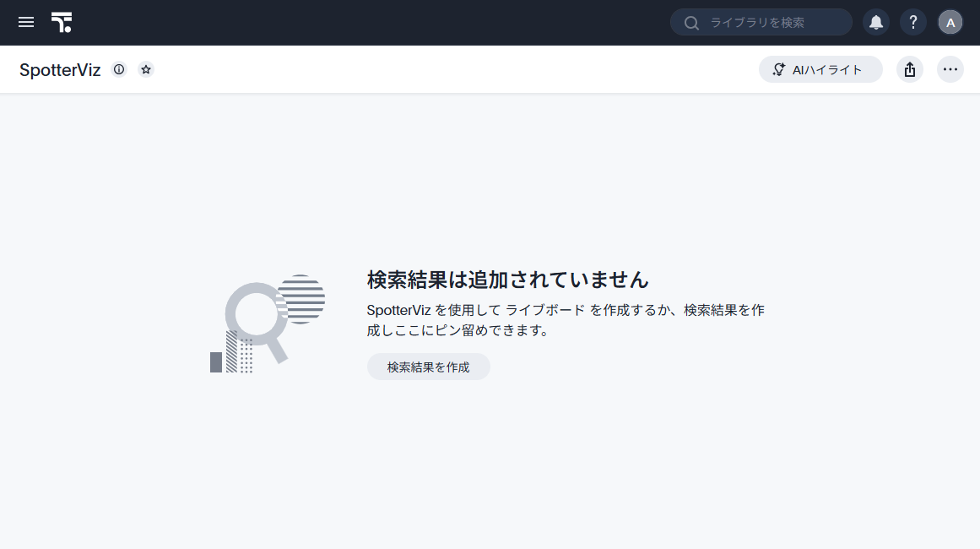This screenshot has height=549, width=980.
Task: Click the description text beginning with SpotterViz を使用して
Action: point(565,320)
